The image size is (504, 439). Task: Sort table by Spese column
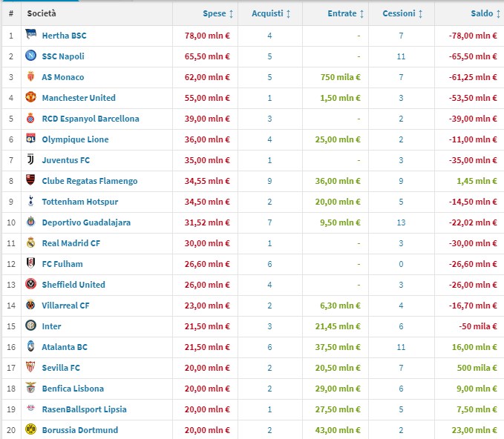(x=217, y=13)
